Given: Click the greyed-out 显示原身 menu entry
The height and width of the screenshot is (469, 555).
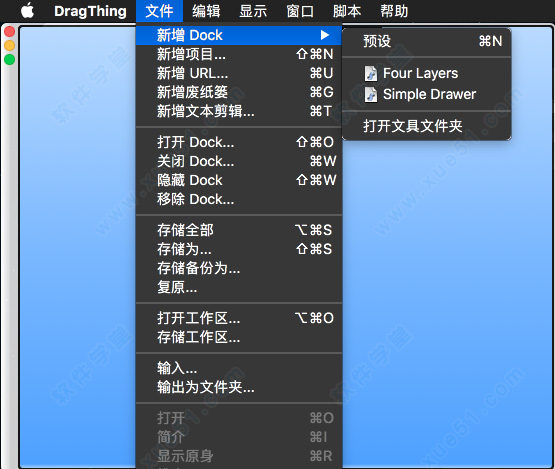Looking at the screenshot, I should (x=239, y=457).
